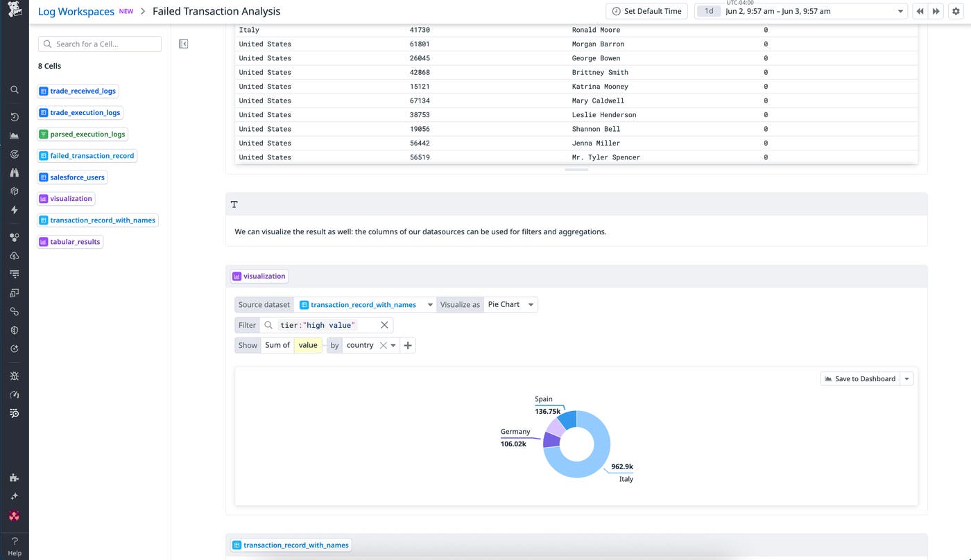
Task: Click the Set Default Time button
Action: 646,11
